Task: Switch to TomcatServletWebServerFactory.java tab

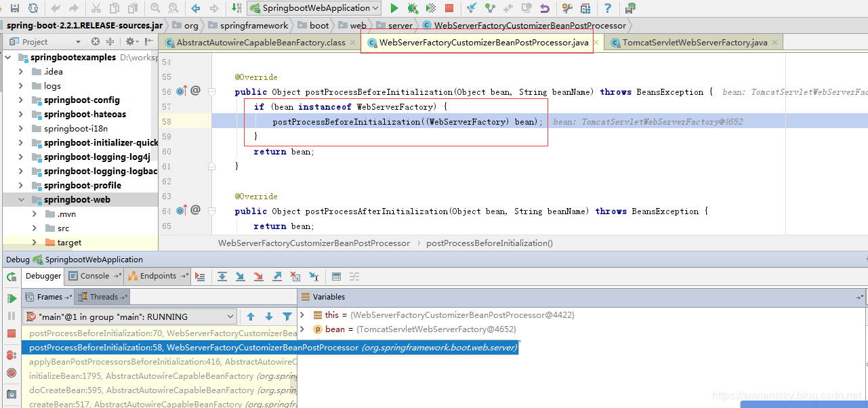Action: tap(695, 43)
